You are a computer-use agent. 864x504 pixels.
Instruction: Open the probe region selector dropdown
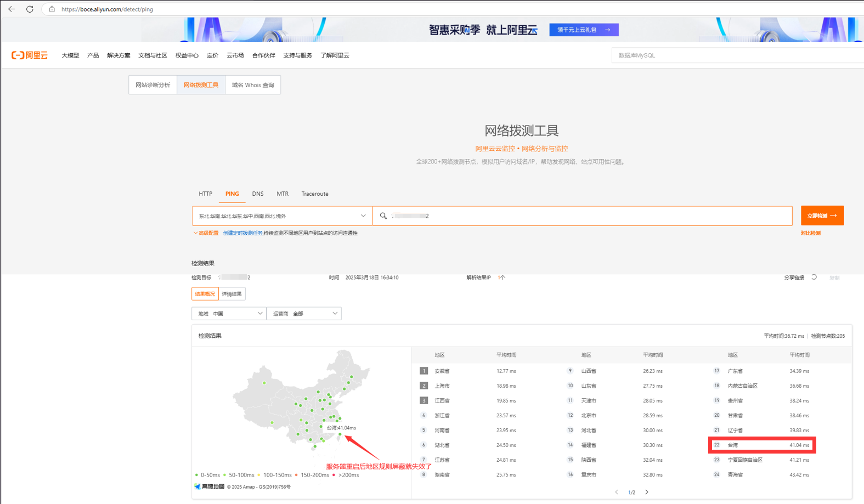[283, 216]
